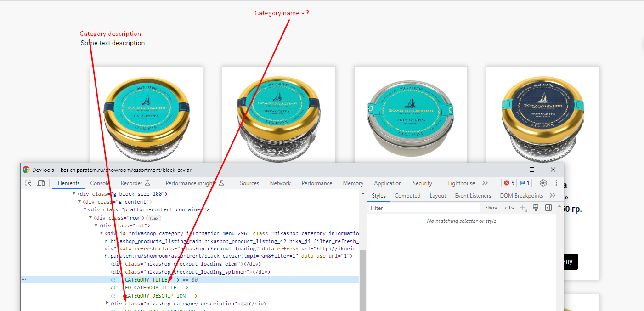Switch to the Performance insights tab
644x311 pixels.
(191, 183)
